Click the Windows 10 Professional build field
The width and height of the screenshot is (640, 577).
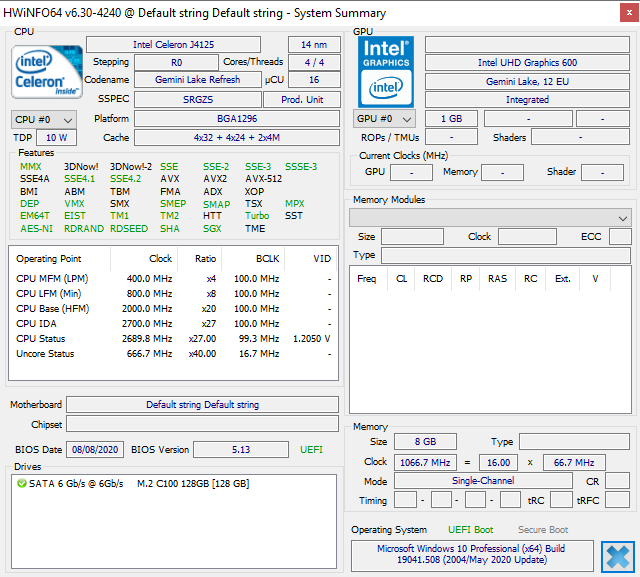click(472, 555)
